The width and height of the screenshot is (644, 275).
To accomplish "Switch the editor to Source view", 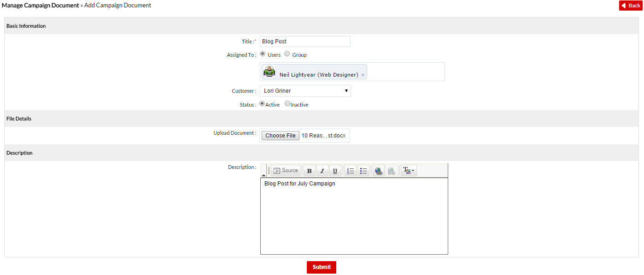I will [x=286, y=171].
